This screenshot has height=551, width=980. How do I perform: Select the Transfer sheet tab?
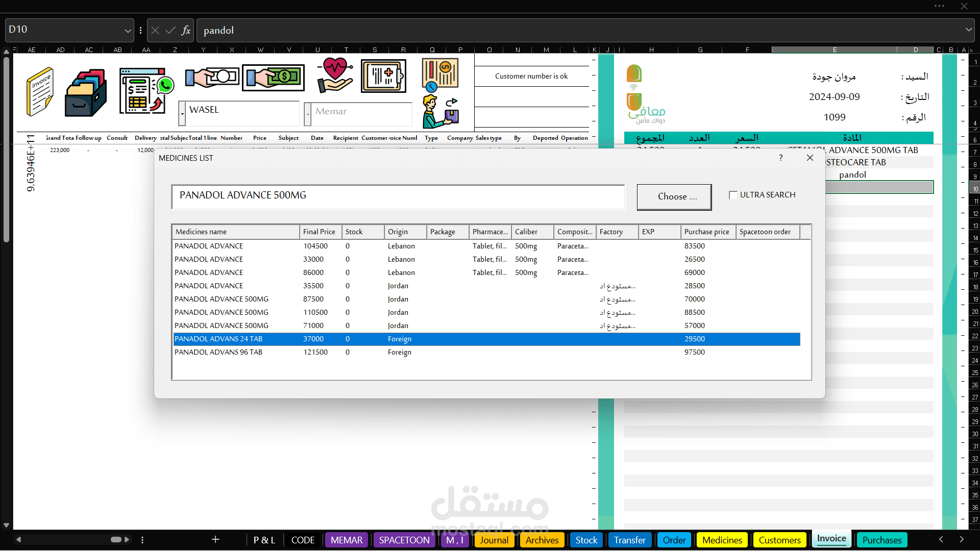click(630, 540)
